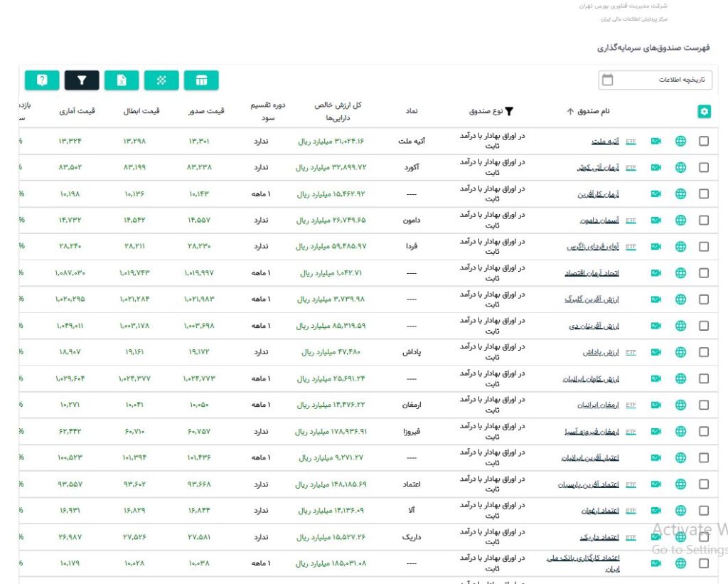
Task: Click the green camera icon for اتحاد آرمان اقتصاد
Action: 655,273
